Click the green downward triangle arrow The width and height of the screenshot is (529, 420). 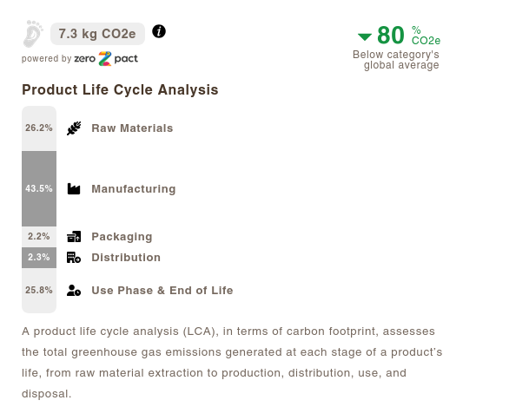[365, 36]
